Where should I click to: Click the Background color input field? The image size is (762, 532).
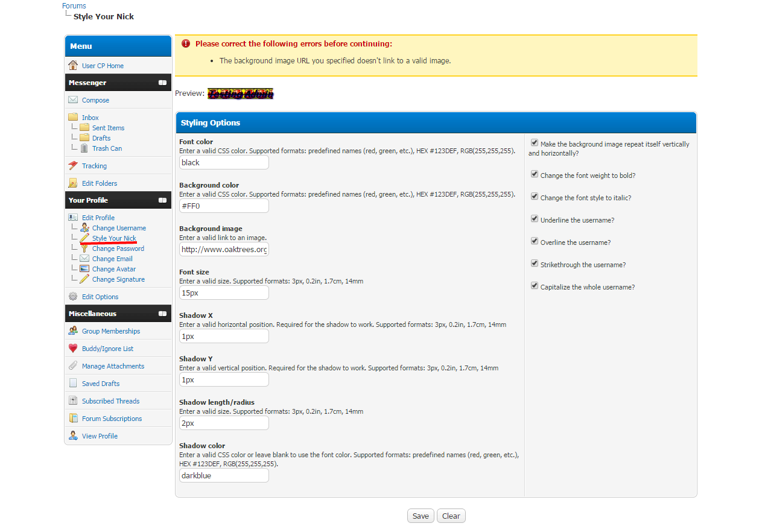224,206
